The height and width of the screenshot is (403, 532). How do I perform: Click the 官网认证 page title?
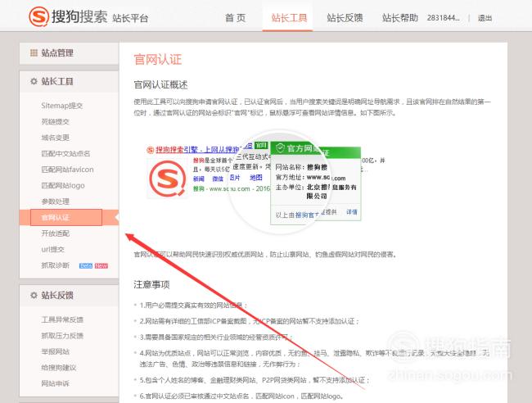158,59
